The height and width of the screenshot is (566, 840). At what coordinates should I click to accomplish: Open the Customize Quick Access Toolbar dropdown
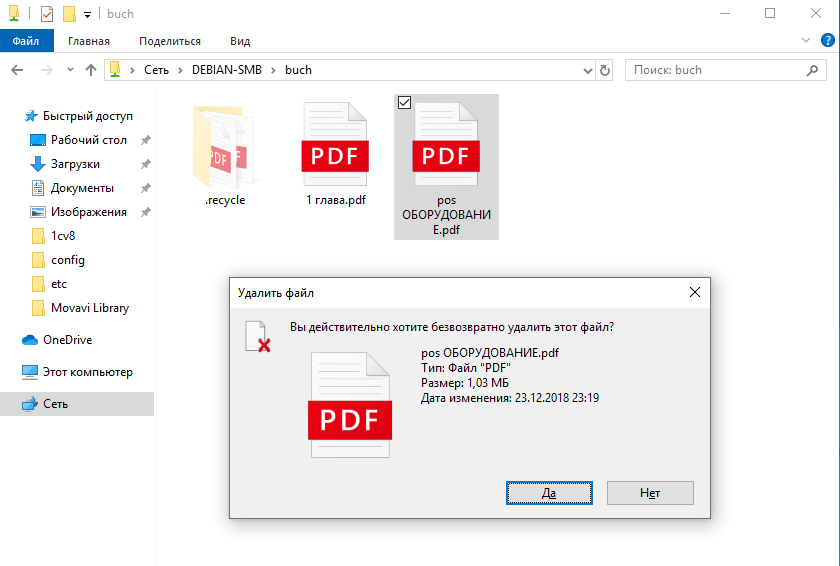(x=87, y=15)
